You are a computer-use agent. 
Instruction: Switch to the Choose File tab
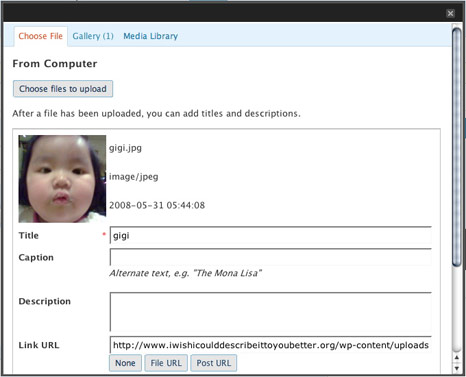pos(41,36)
